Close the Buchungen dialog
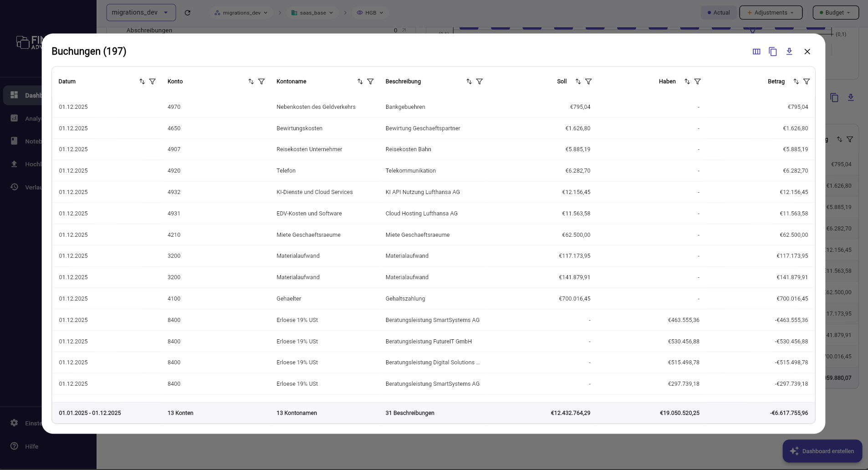 coord(807,51)
